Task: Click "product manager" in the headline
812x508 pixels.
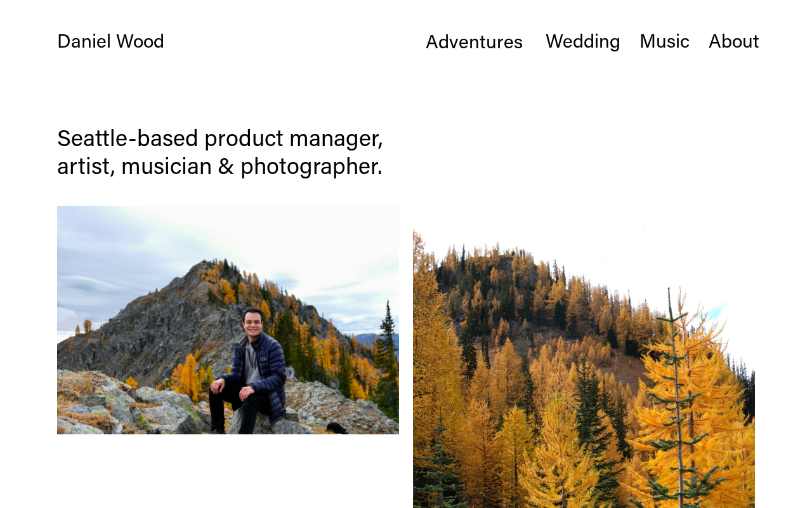Action: point(293,138)
